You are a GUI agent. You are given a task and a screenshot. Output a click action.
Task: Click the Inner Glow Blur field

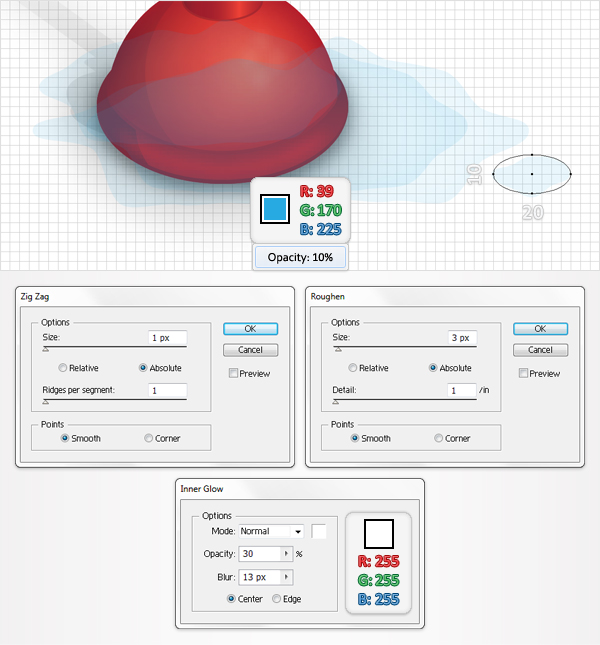261,577
